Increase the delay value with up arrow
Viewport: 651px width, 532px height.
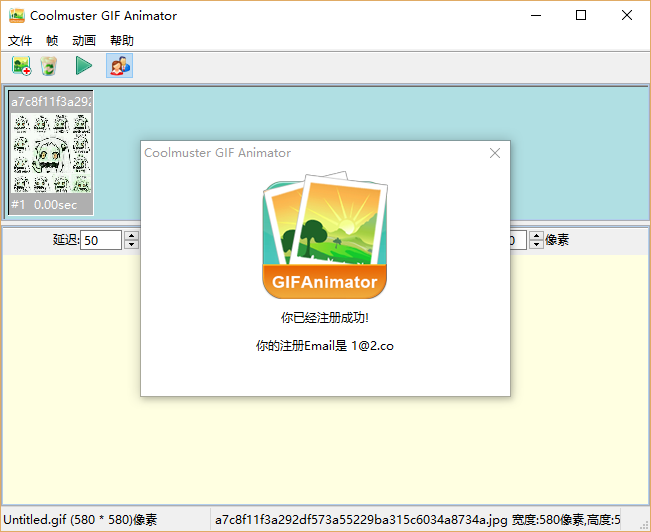coord(131,236)
